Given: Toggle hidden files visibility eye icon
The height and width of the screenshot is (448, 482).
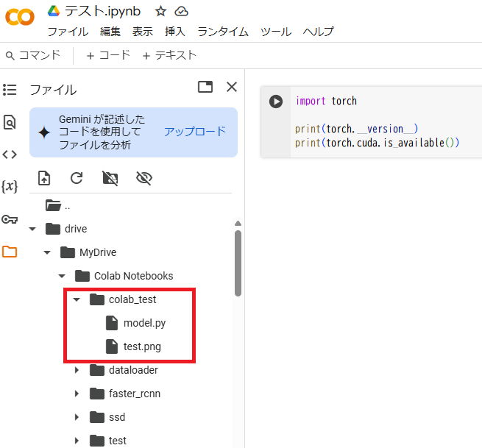Looking at the screenshot, I should pos(144,178).
